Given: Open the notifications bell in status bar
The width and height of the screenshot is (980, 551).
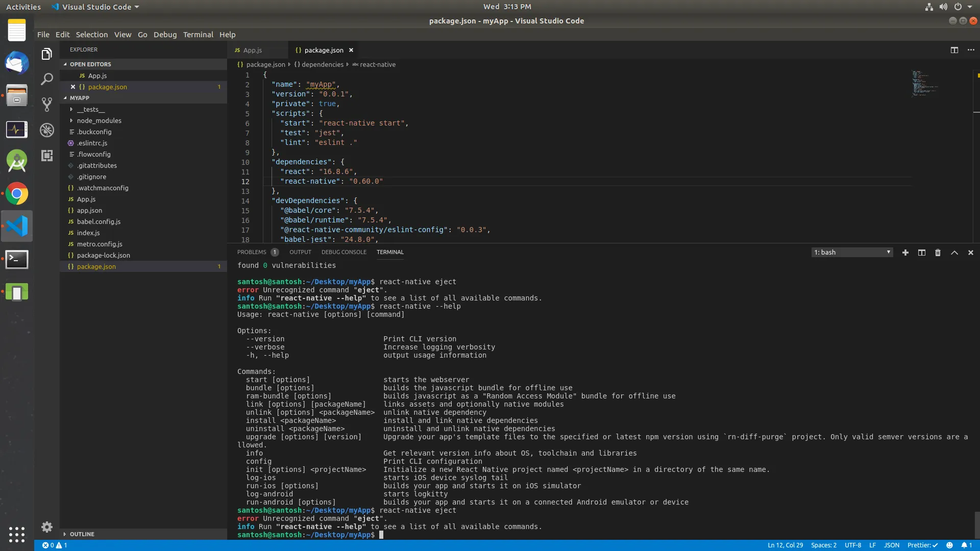Looking at the screenshot, I should click(966, 545).
